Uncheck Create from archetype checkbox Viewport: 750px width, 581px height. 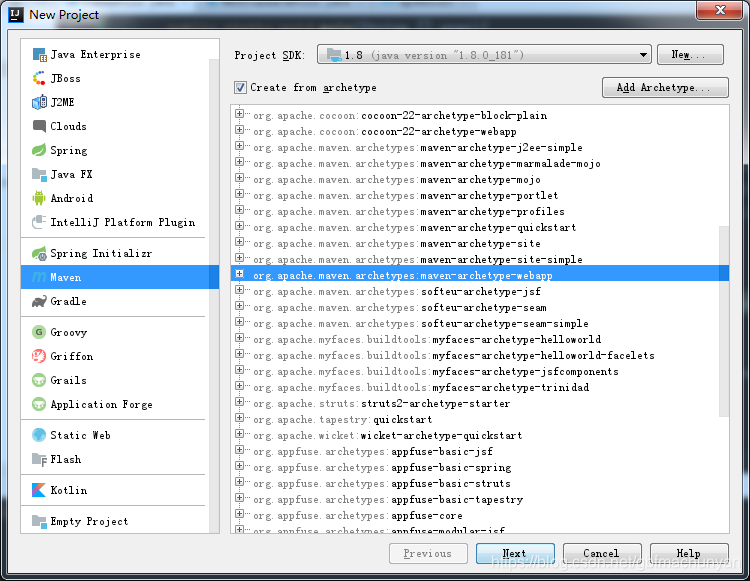pyautogui.click(x=241, y=88)
